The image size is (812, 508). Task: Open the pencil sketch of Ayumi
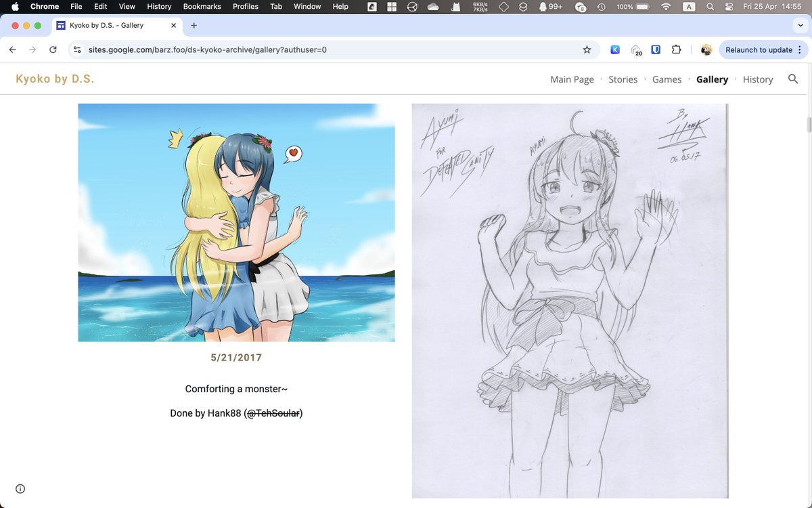click(x=570, y=301)
